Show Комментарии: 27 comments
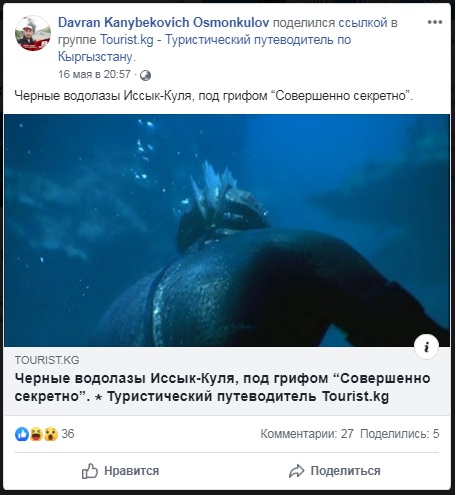456x495 pixels. (x=307, y=434)
